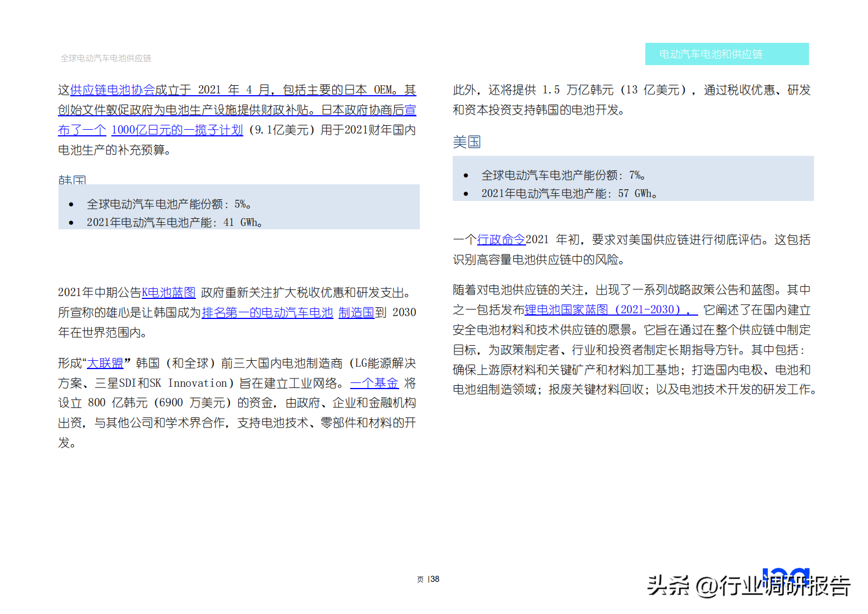Select the 韩国 section heading
868x614 pixels.
[x=72, y=179]
